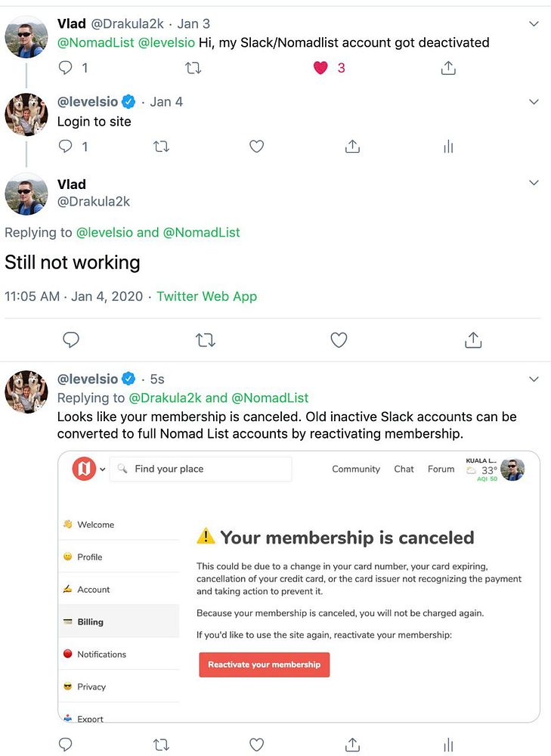Open the Notifications settings item

click(101, 655)
